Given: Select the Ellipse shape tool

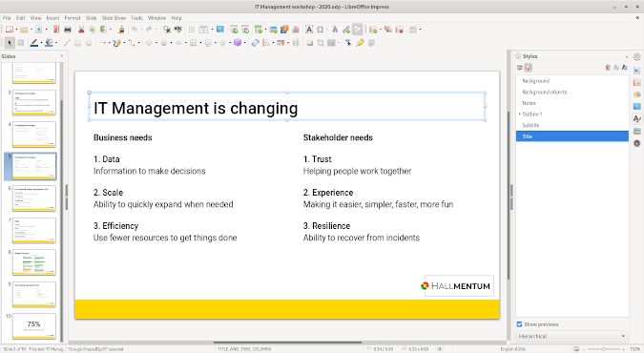Looking at the screenshot, I should click(89, 43).
